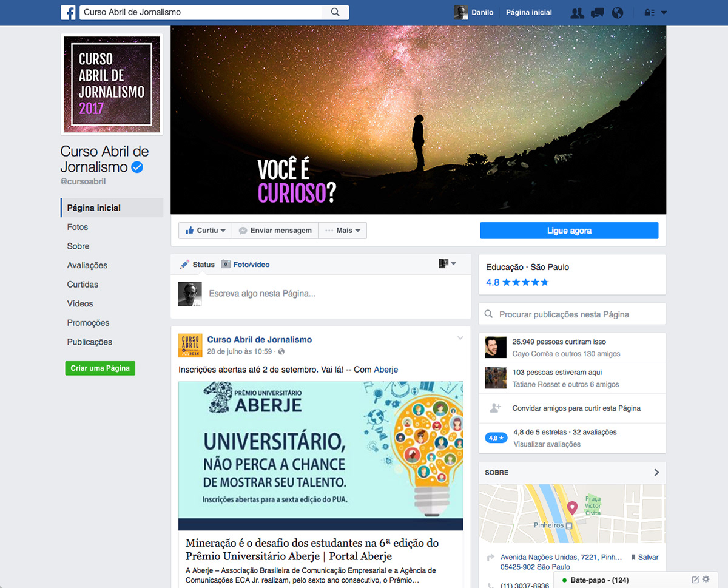Click Cayo Corrêa's friend avatar

496,347
